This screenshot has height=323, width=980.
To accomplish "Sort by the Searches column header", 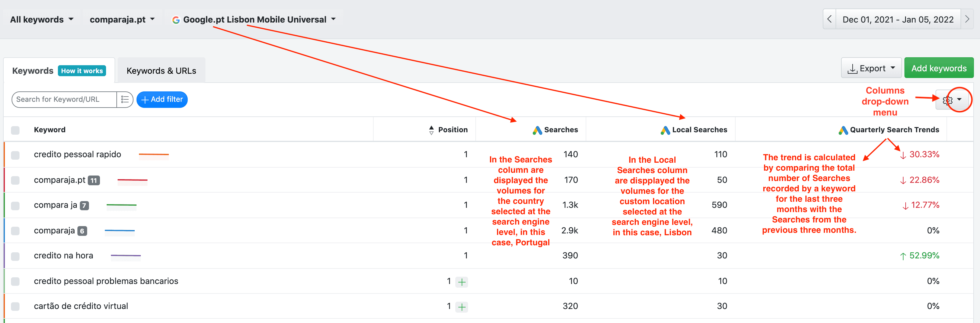I will [x=561, y=130].
